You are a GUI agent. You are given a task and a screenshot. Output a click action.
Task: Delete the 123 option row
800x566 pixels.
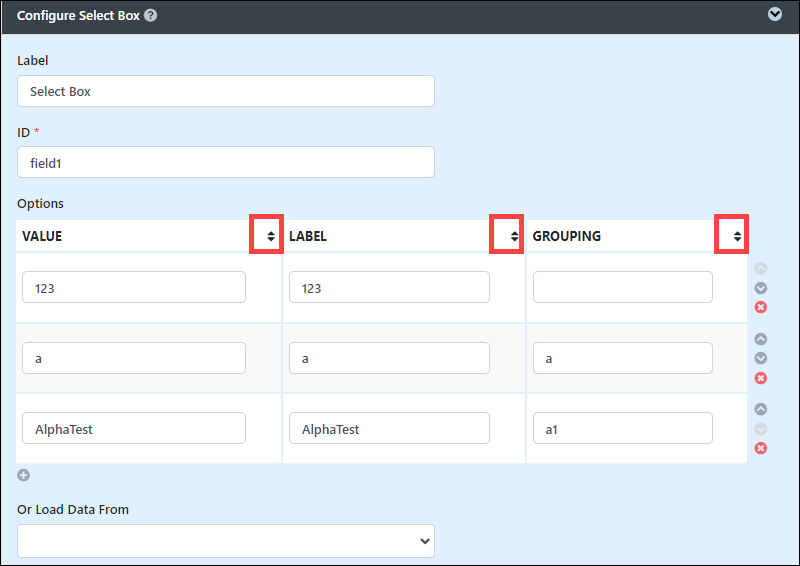(x=761, y=307)
